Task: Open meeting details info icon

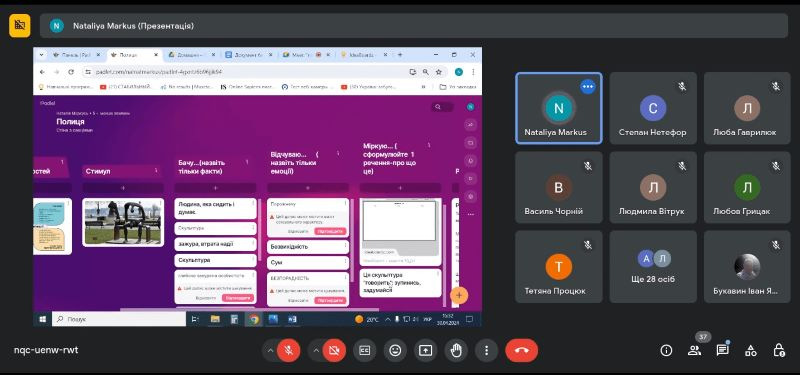Action: (x=666, y=351)
